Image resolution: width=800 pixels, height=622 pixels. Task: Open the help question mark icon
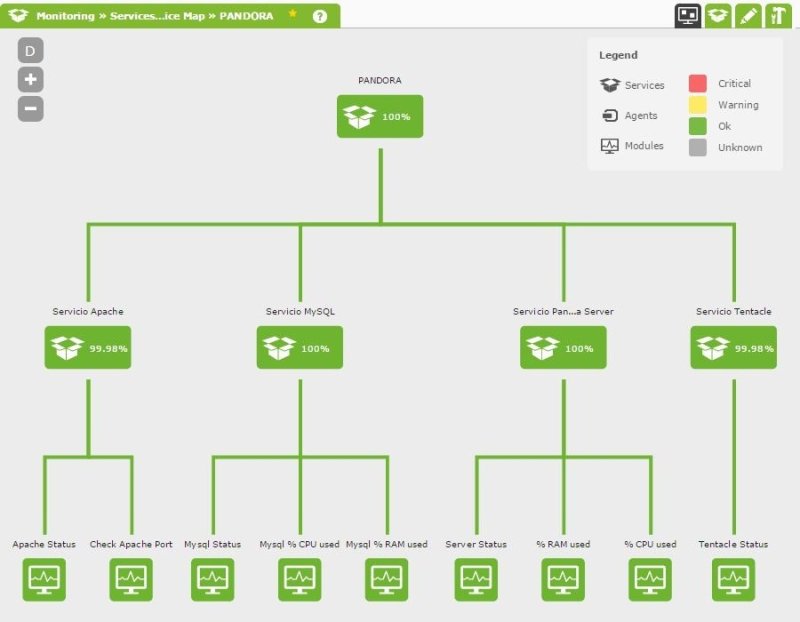(x=320, y=16)
